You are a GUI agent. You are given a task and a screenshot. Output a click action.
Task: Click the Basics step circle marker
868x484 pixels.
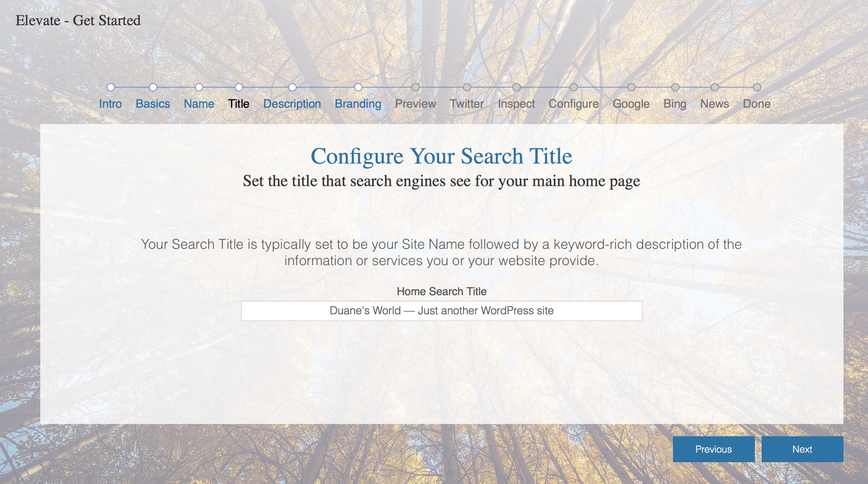point(153,87)
